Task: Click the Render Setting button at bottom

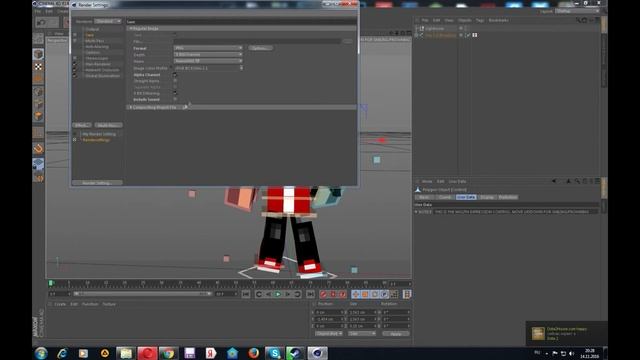Action: tap(97, 183)
